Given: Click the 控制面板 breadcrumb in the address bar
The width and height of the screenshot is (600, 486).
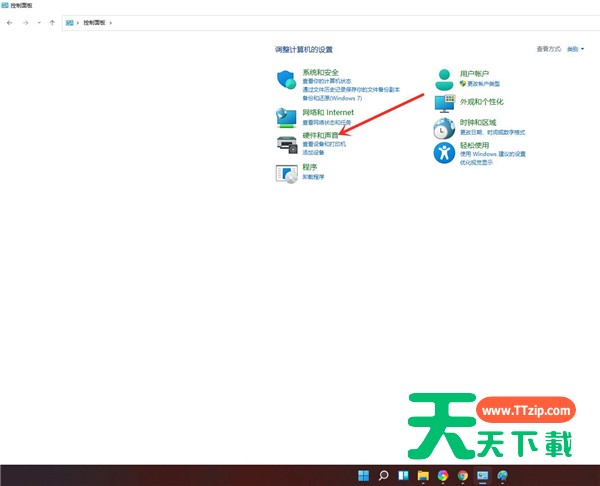Looking at the screenshot, I should click(x=94, y=23).
